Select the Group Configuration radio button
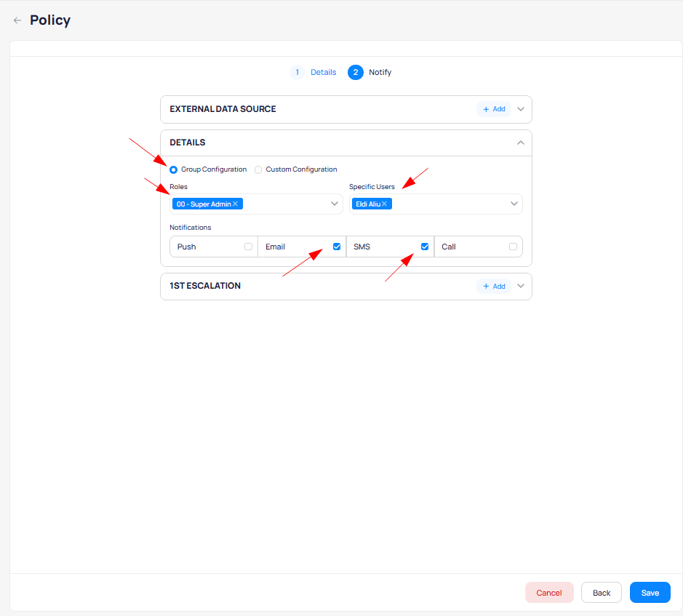The height and width of the screenshot is (616, 683). tap(174, 169)
